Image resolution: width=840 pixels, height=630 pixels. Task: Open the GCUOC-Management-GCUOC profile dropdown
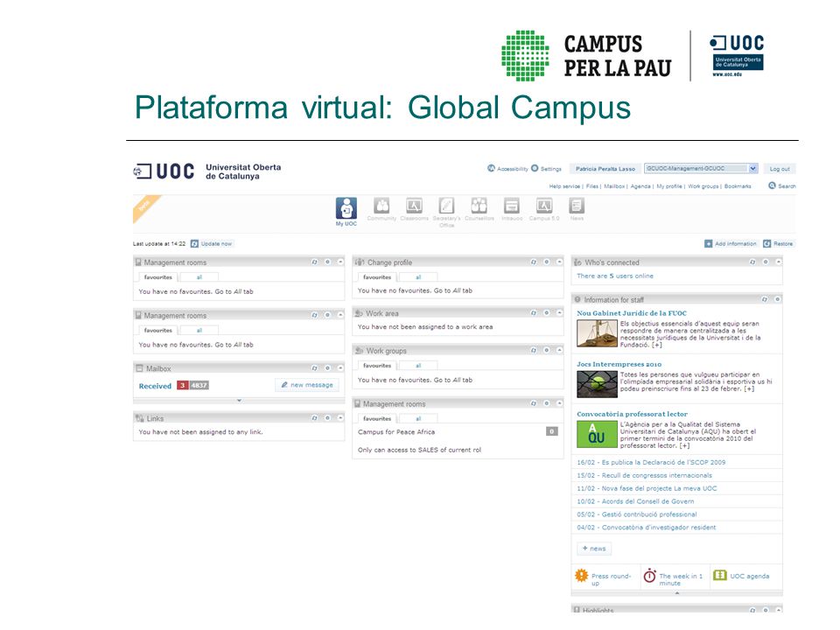(x=701, y=168)
